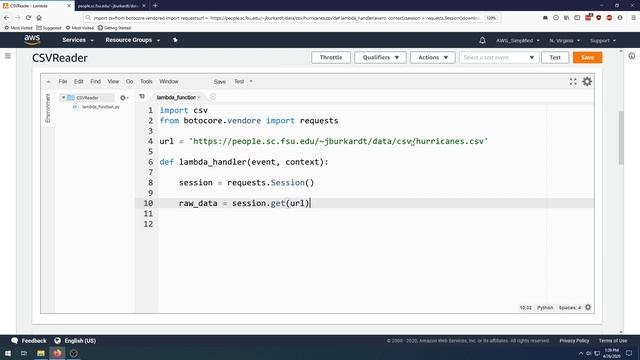Open the Getting Started bookmark
Viewport: 640px width, 360px height.
(x=114, y=28)
